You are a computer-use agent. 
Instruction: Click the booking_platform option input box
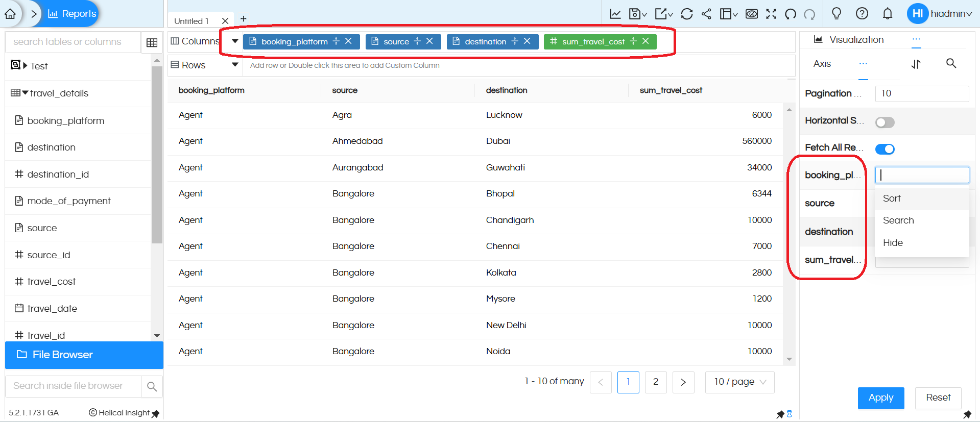922,175
